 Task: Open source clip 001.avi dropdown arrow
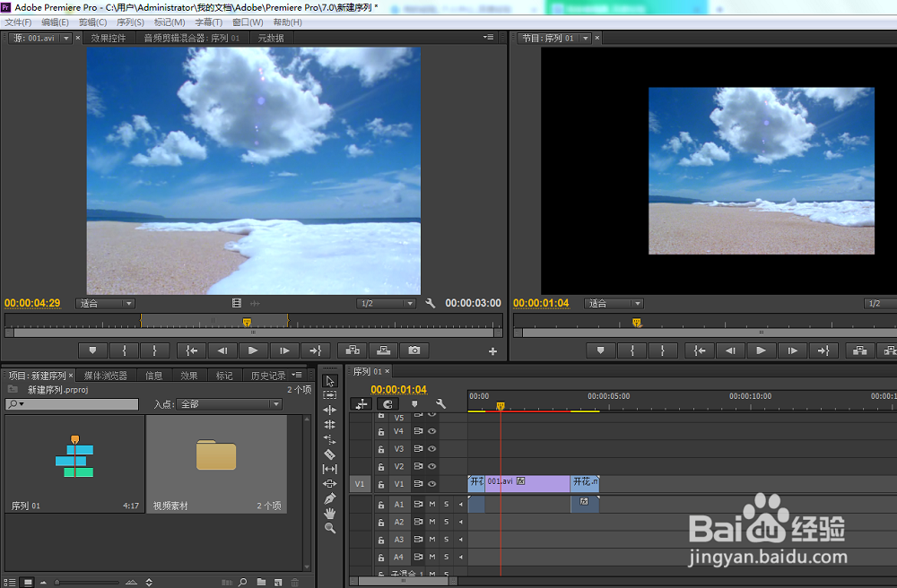point(66,39)
